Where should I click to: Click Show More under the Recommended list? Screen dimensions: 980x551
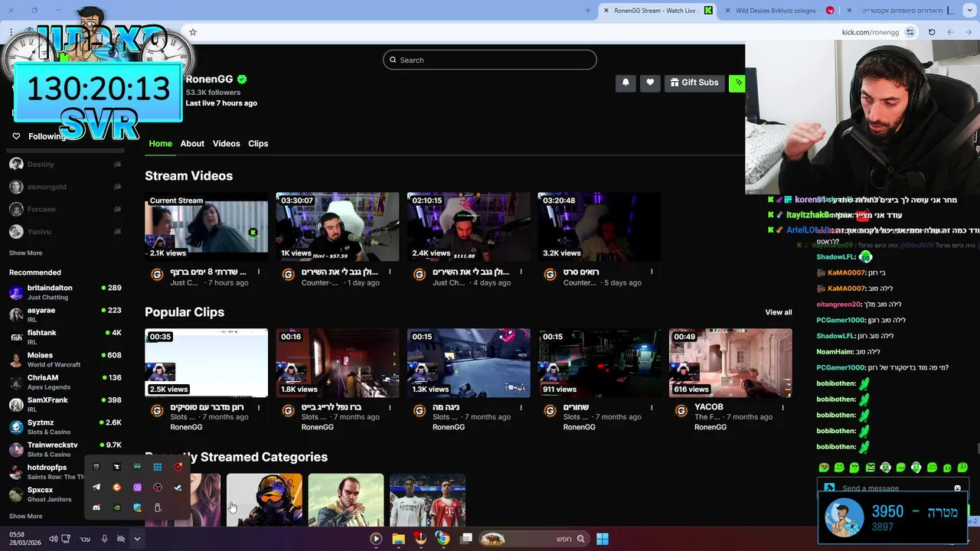click(x=25, y=516)
